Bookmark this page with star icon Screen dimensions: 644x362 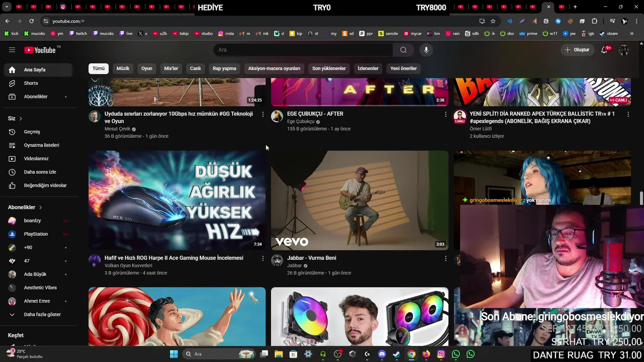pos(493,21)
